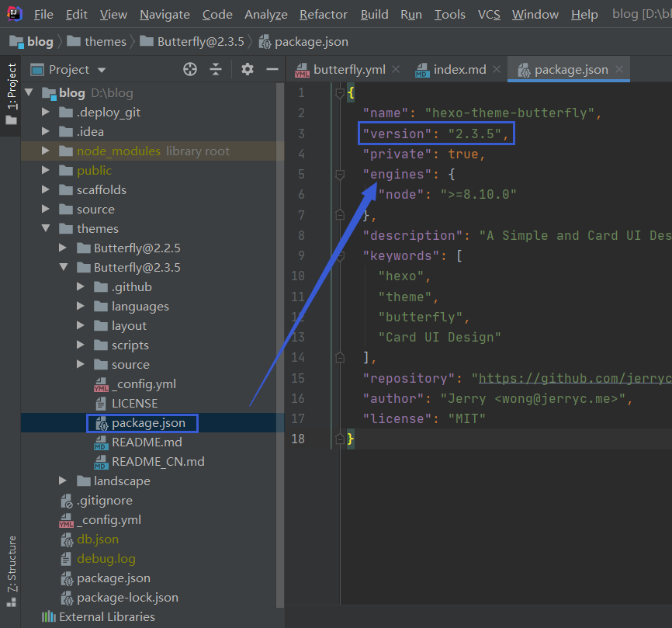
Task: Open the File menu
Action: coord(43,15)
